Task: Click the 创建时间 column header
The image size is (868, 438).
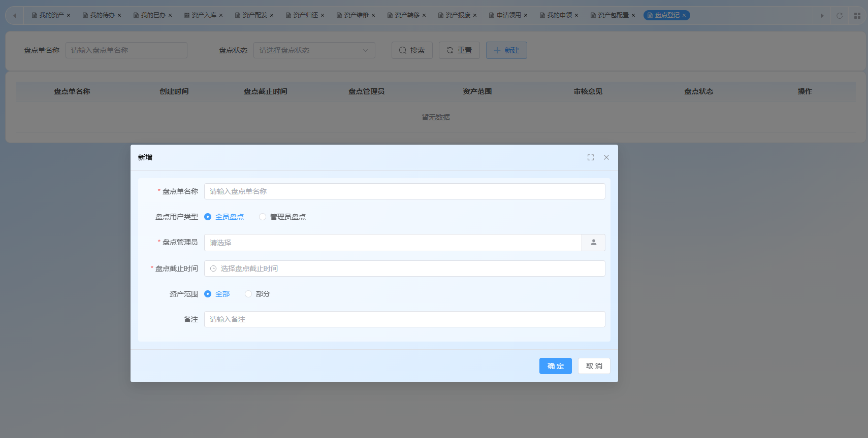Action: (174, 91)
